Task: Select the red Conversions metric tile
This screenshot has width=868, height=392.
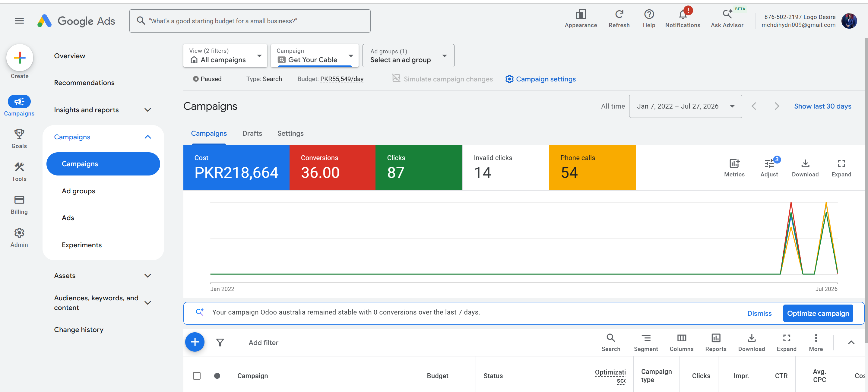Action: click(x=332, y=168)
